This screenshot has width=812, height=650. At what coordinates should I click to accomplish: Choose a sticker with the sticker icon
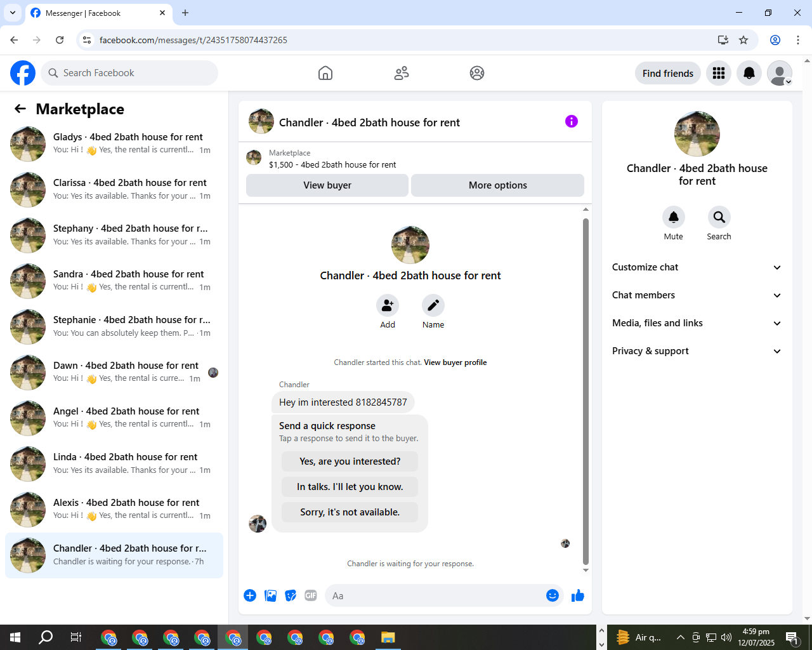291,595
